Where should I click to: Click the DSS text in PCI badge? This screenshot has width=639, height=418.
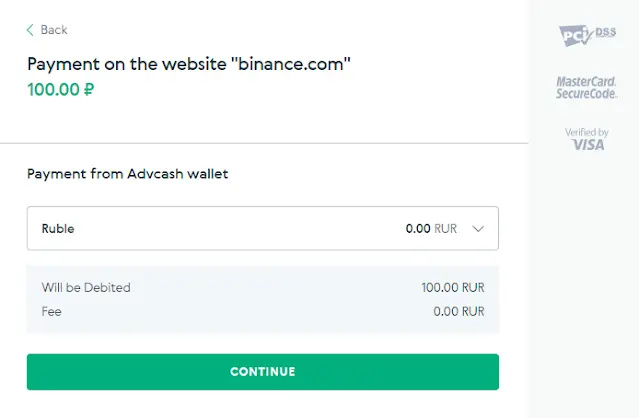pyautogui.click(x=606, y=32)
